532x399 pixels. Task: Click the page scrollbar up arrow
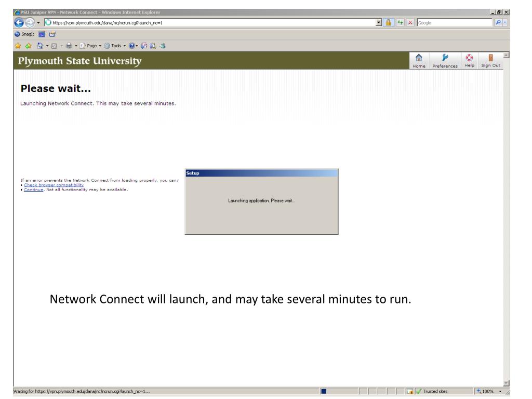(506, 55)
